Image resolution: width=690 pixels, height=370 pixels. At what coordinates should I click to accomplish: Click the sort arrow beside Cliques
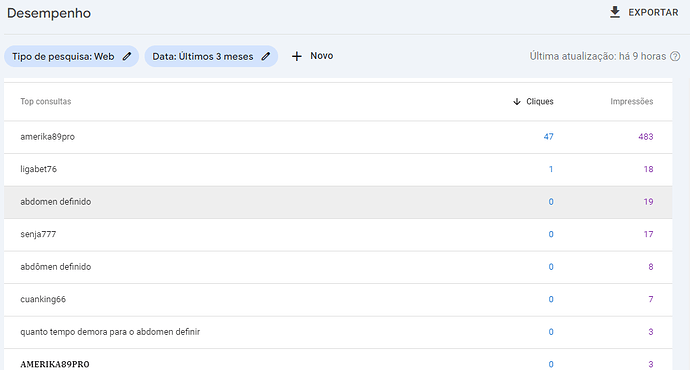pyautogui.click(x=517, y=102)
